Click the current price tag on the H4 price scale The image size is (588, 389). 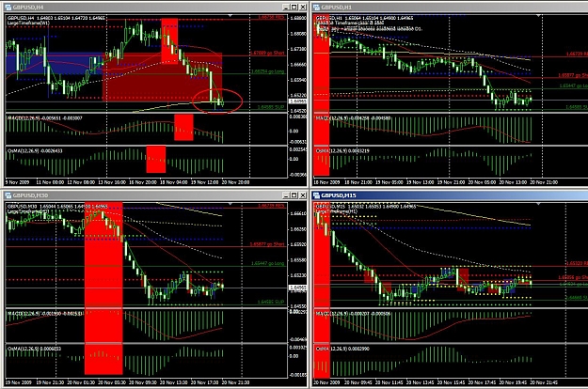(298, 101)
